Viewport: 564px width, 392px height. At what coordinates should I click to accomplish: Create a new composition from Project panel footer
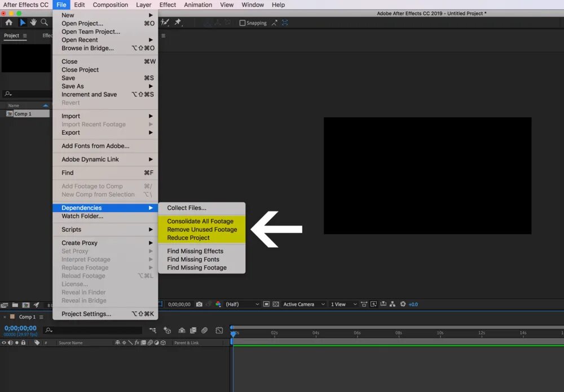[x=26, y=305]
